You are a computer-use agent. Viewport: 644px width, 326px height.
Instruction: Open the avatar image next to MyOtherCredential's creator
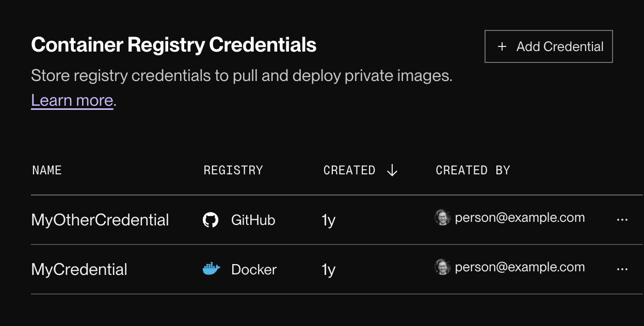click(442, 217)
